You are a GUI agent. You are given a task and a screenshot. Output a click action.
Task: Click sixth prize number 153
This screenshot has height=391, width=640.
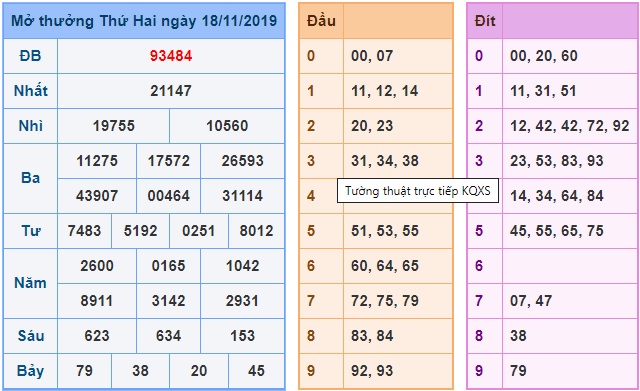tap(242, 336)
